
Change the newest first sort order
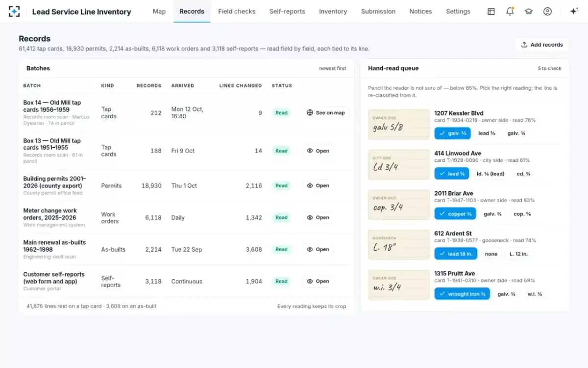[x=332, y=69]
